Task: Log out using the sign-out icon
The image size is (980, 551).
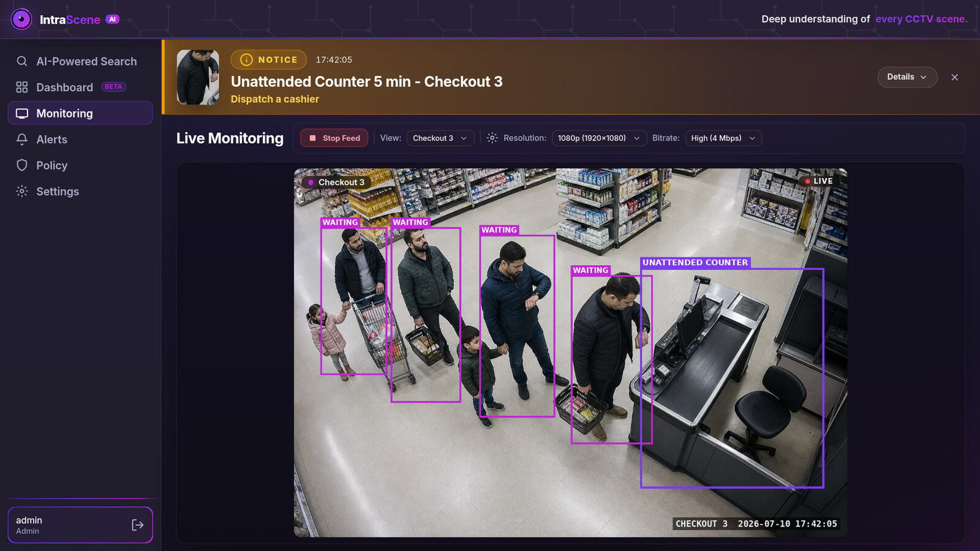Action: coord(138,525)
